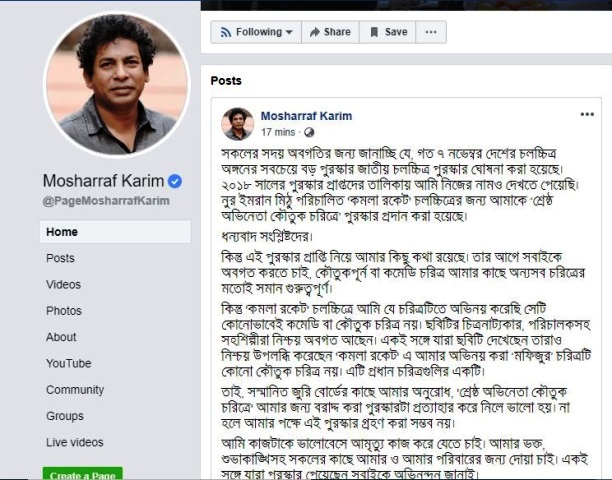
Task: Click the green Create a Page button
Action: 80,475
